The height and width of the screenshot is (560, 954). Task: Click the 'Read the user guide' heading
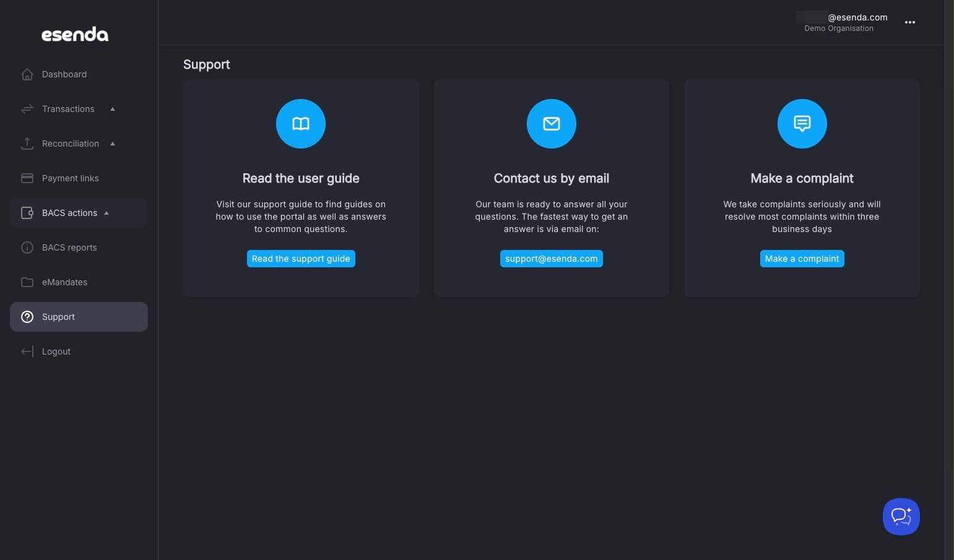(x=301, y=178)
